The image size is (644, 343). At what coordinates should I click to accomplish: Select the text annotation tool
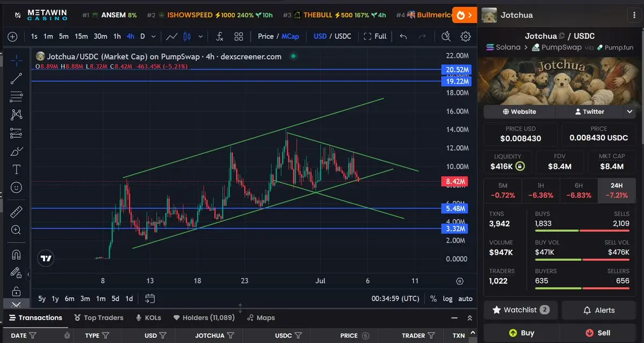[x=17, y=169]
